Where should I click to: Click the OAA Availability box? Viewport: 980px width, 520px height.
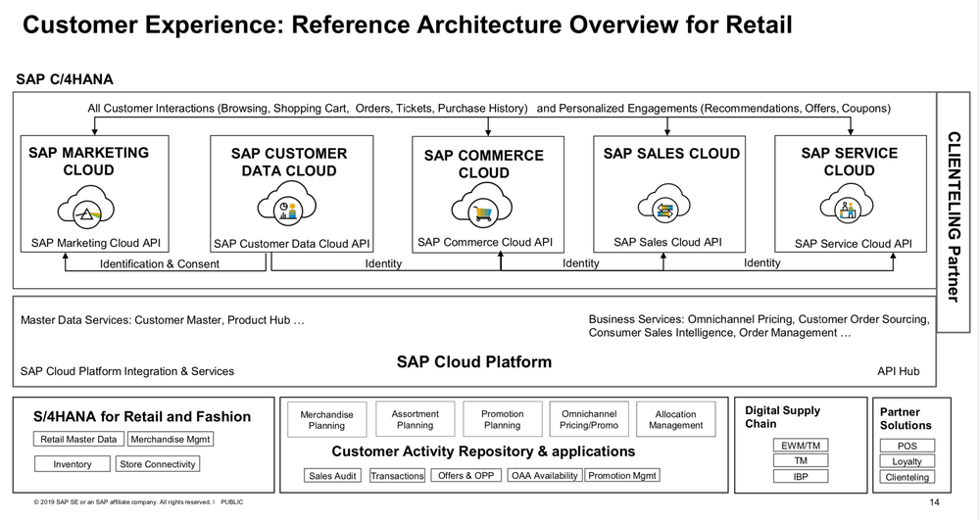[x=544, y=475]
